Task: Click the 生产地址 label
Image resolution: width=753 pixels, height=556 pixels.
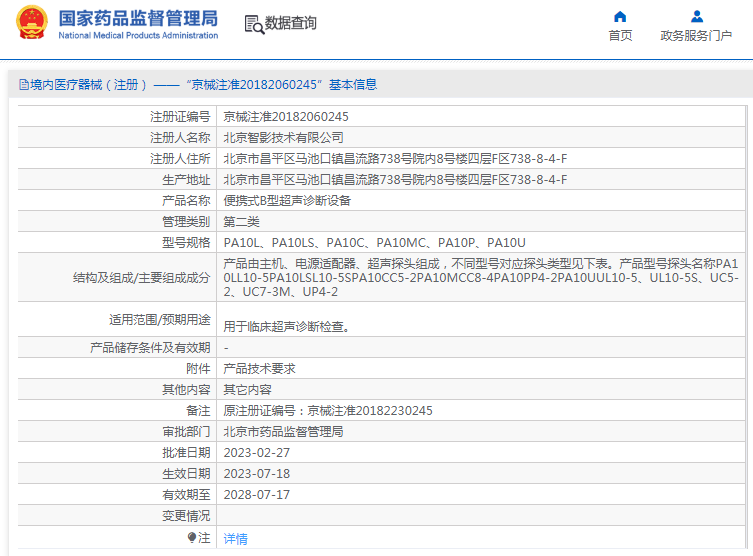Action: click(186, 180)
